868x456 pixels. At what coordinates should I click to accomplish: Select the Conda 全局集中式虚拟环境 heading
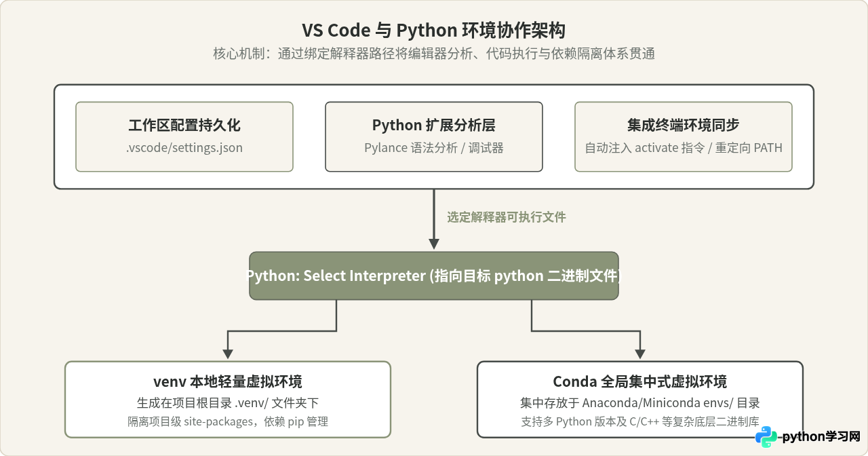pos(640,381)
